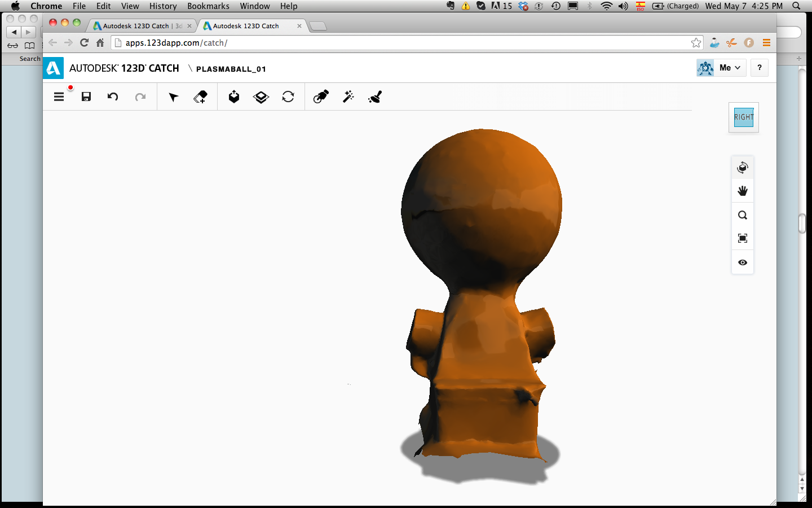Viewport: 812px width, 508px height.
Task: Go to Chrome home page
Action: pos(100,43)
